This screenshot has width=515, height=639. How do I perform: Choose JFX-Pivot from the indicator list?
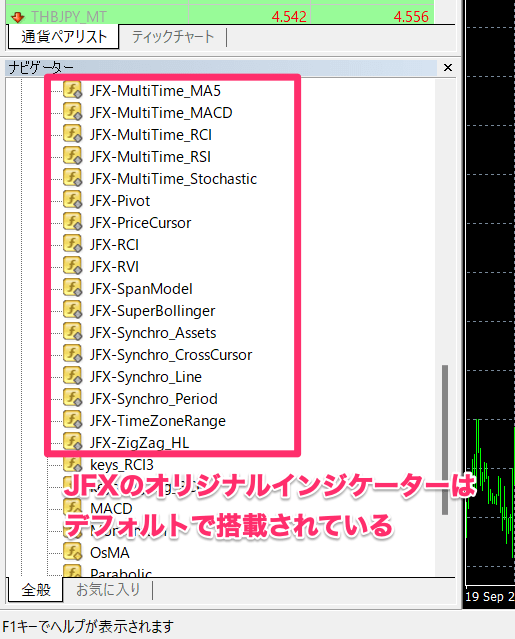click(x=120, y=201)
